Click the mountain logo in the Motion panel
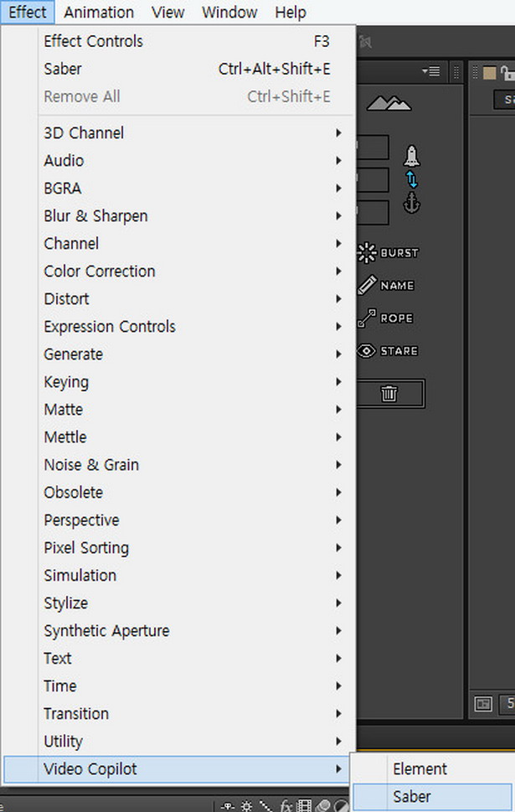The width and height of the screenshot is (515, 812). click(389, 103)
